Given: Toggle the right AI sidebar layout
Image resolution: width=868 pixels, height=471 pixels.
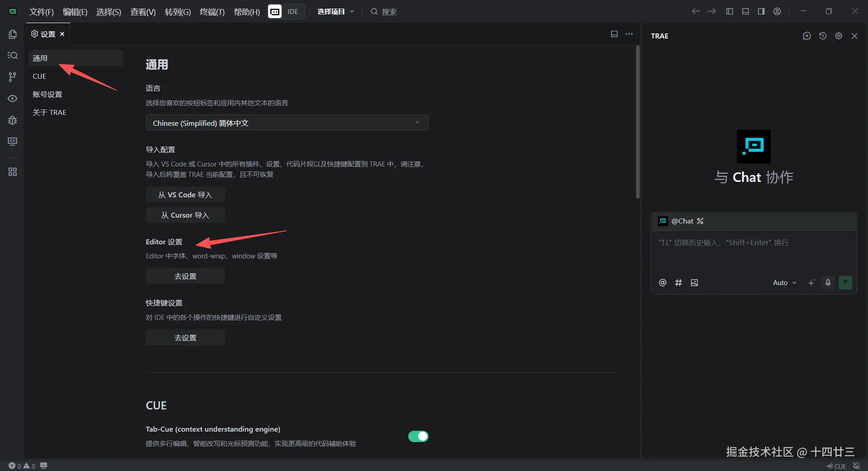Looking at the screenshot, I should [761, 11].
